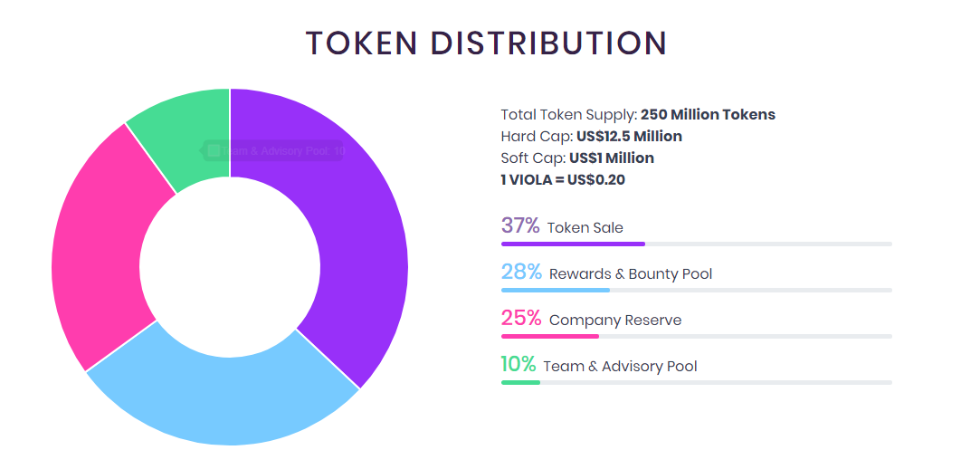Click the small color swatch in chart tooltip

pyautogui.click(x=214, y=150)
